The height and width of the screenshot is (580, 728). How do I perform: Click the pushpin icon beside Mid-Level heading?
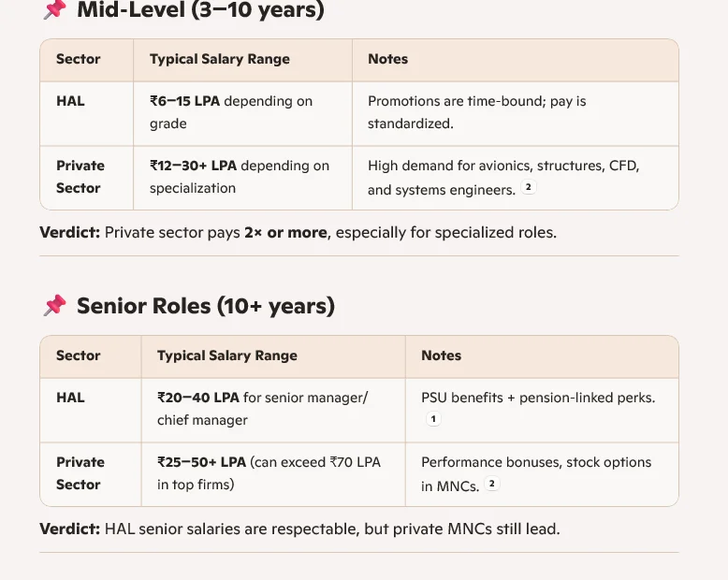tap(54, 10)
